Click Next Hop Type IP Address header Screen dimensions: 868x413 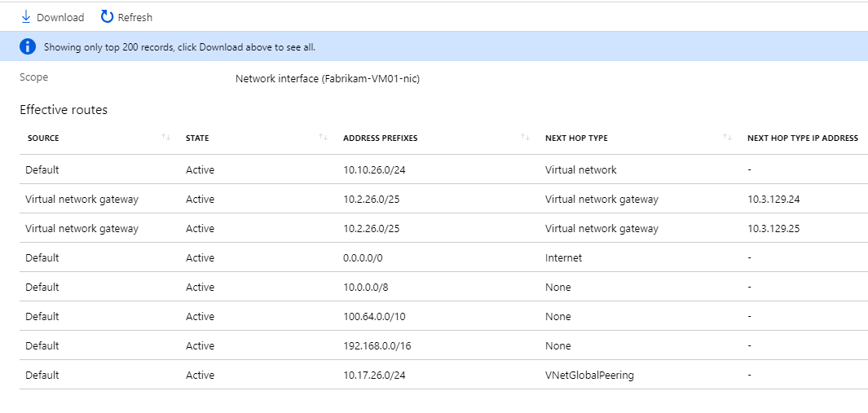click(802, 138)
